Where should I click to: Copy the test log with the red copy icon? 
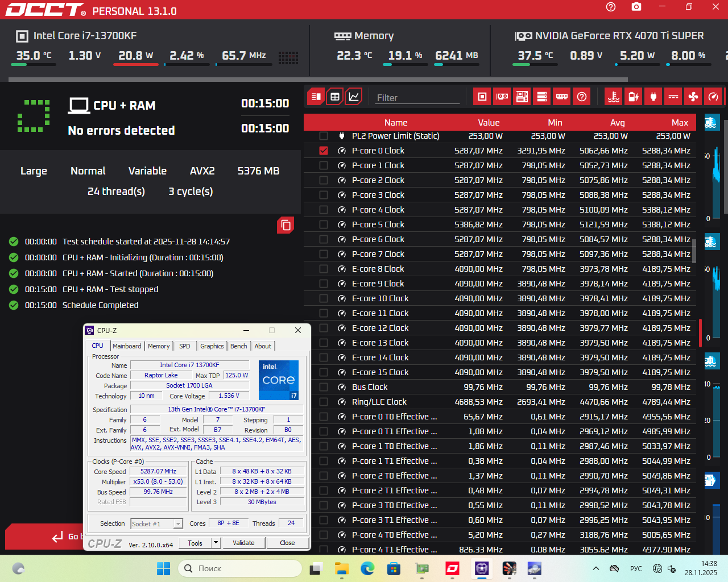(286, 226)
